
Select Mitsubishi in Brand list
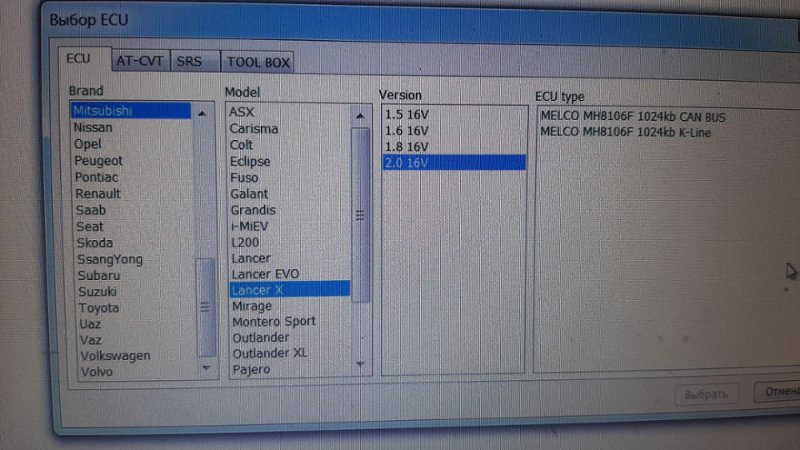tap(131, 111)
